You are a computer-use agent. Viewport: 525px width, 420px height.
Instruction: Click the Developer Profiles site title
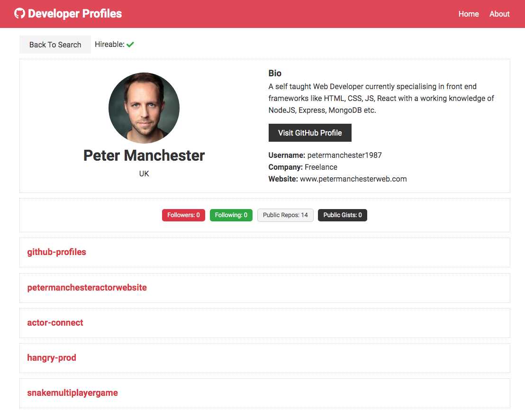coord(75,14)
